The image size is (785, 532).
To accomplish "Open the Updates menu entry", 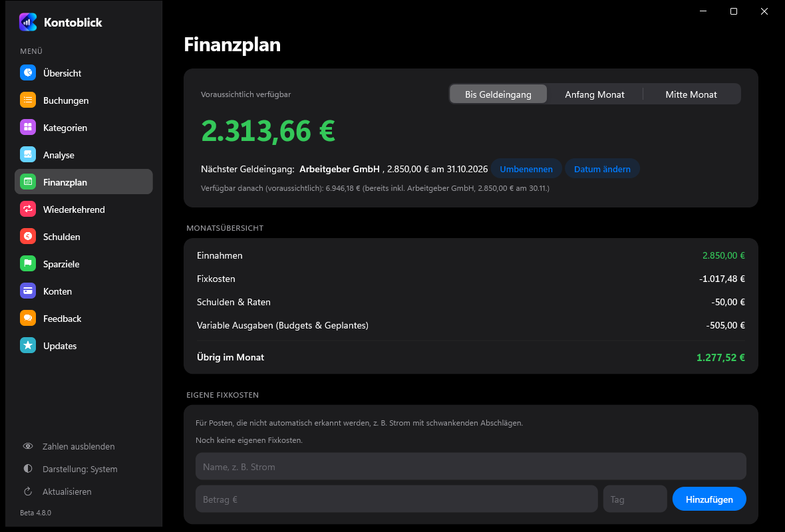I will tap(84, 345).
